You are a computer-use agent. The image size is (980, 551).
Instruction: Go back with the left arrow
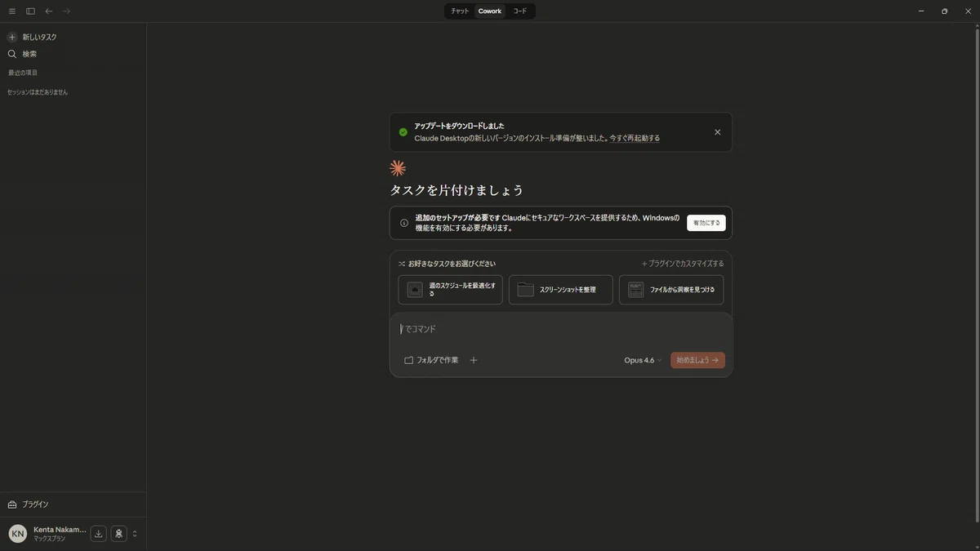[x=49, y=11]
